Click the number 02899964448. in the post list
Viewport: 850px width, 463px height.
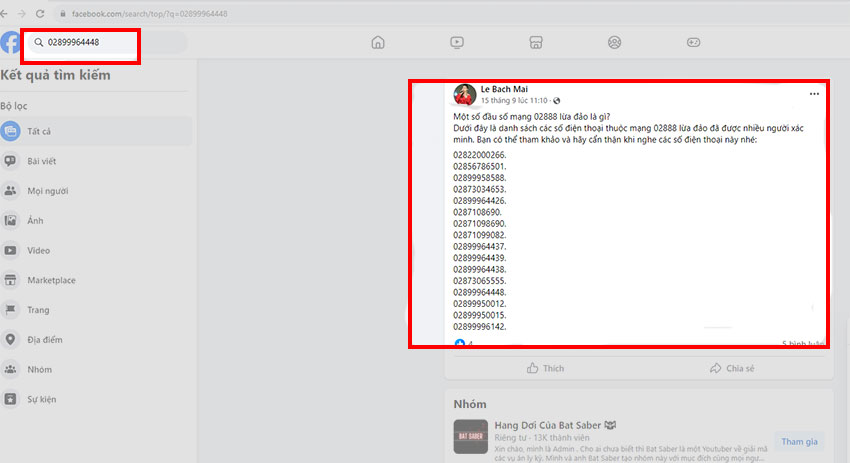[x=479, y=292]
